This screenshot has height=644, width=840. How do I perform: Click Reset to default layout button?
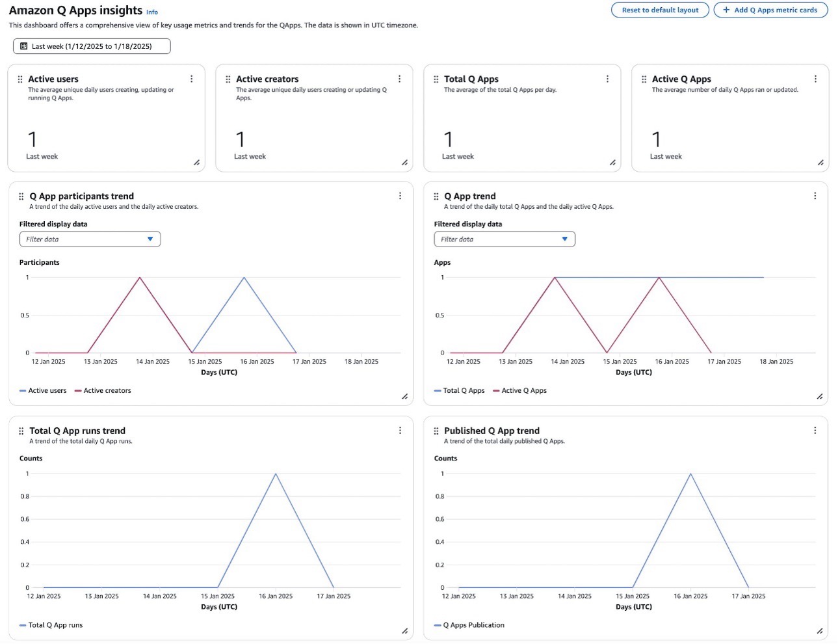(660, 10)
